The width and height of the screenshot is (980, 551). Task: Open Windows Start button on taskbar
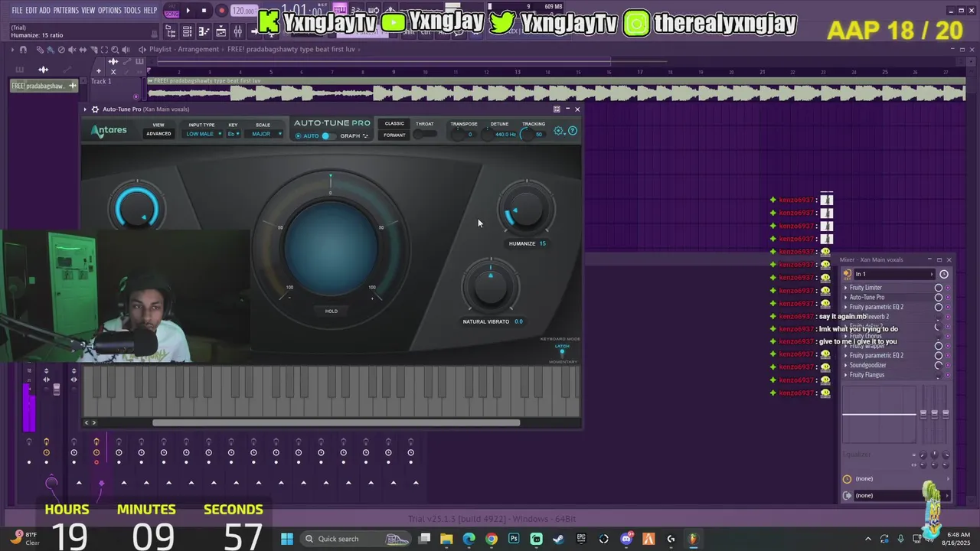tap(287, 539)
